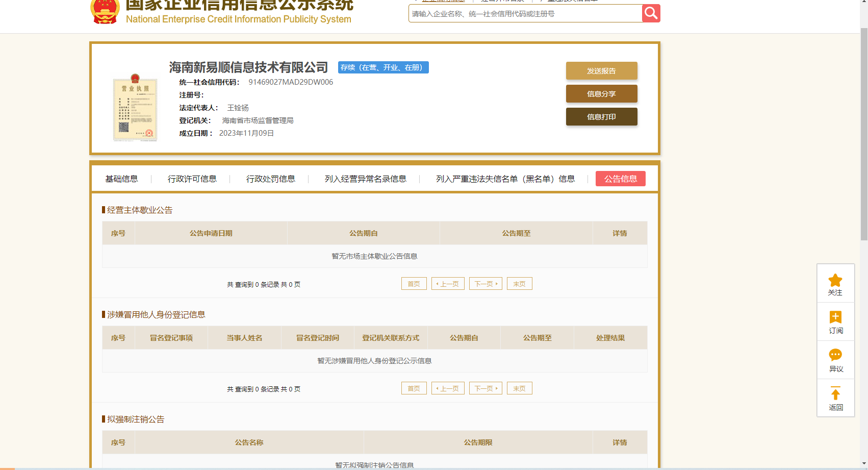
Task: Click 末页 under 经营主体歇业公告 table
Action: [x=520, y=284]
